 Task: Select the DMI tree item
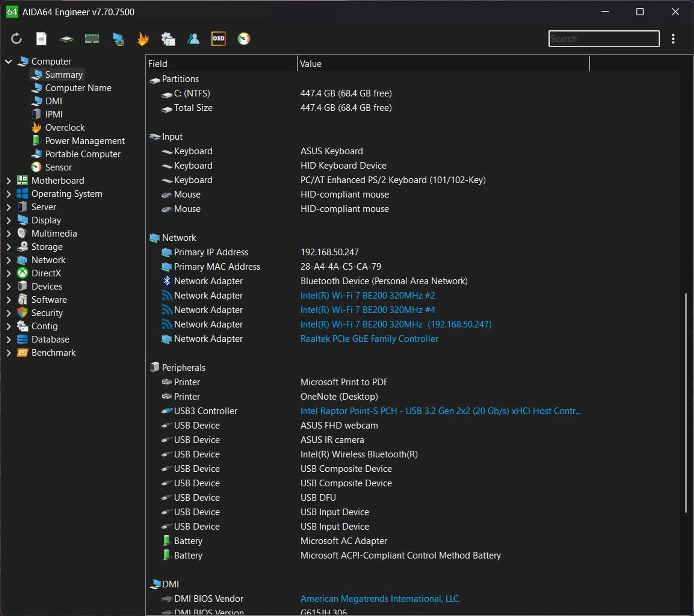[x=53, y=101]
